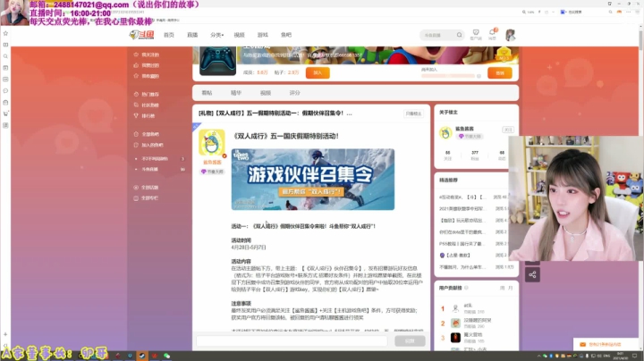Open the client download icon in header
644x361 pixels.
(x=476, y=35)
